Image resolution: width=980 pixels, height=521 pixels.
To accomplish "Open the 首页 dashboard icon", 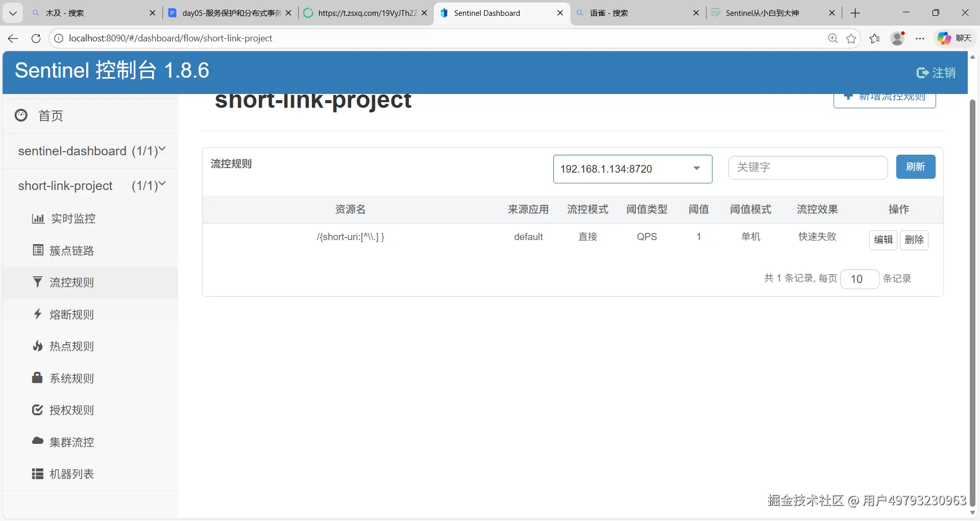I will coord(21,115).
